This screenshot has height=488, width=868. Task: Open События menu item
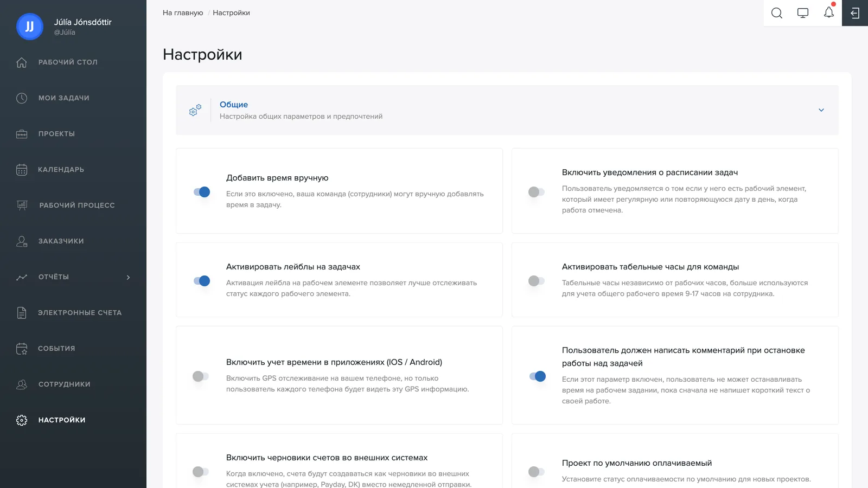[x=56, y=349]
